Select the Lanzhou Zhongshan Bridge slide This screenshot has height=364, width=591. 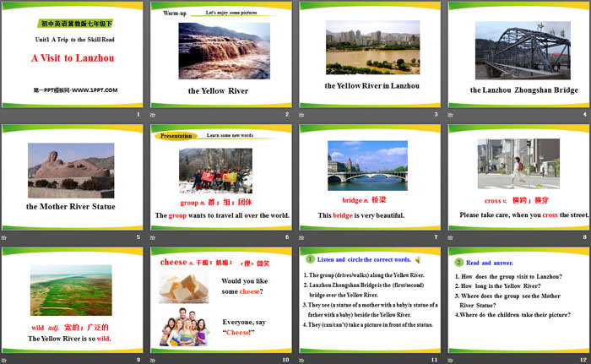(518, 55)
